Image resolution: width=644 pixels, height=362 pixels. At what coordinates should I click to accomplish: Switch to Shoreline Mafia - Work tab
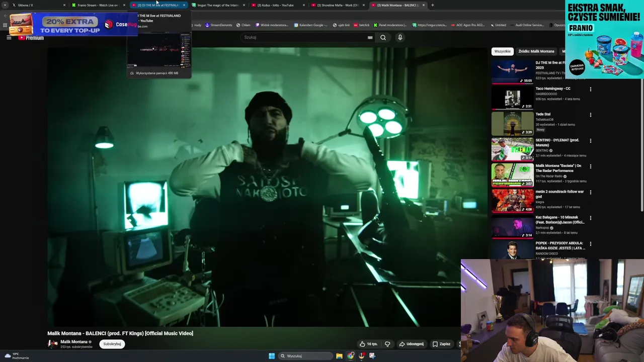(x=337, y=5)
